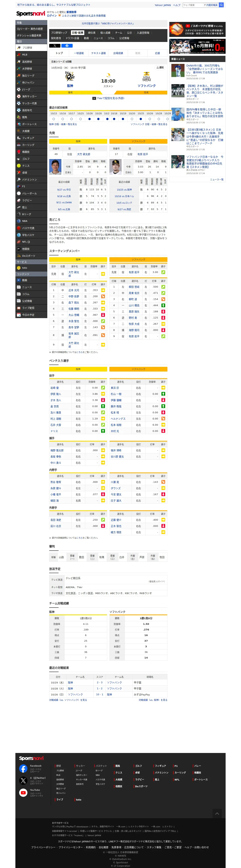Open 競馬 horse racing sidebar icon
This screenshot has height=868, width=241.
[x=19, y=117]
